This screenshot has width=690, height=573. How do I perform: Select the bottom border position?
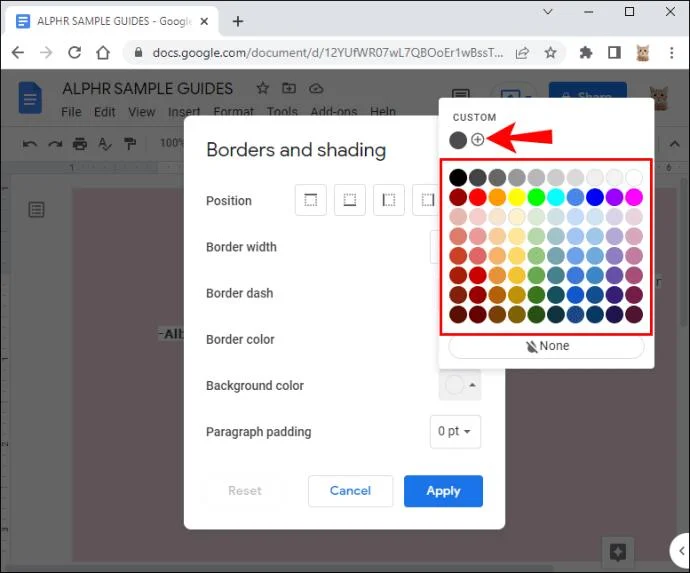(x=350, y=200)
